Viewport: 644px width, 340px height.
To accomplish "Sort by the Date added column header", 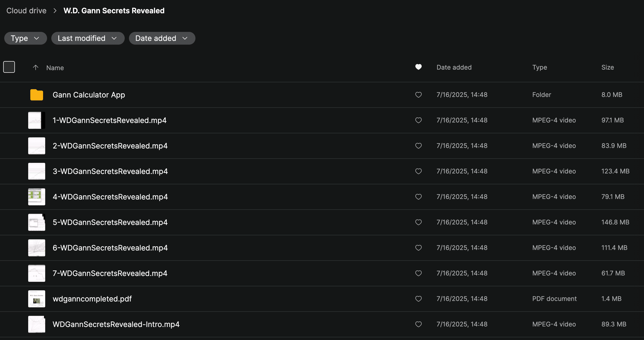I will (454, 67).
